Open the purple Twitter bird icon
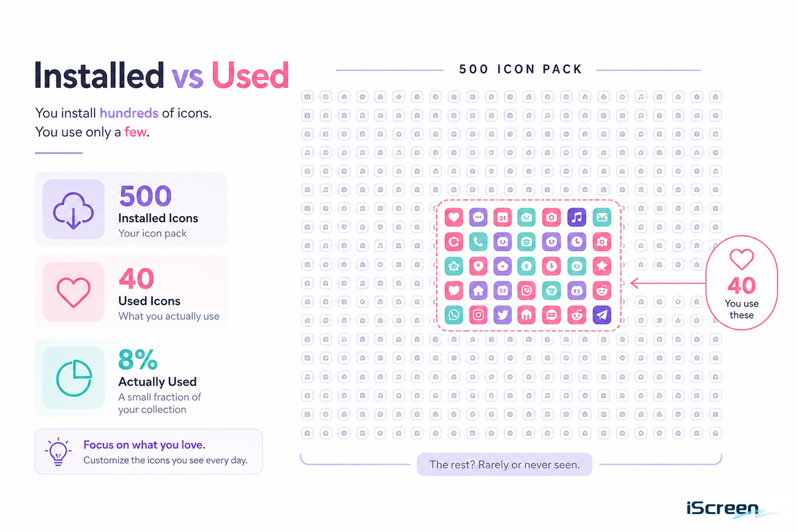798x532 pixels. 502,315
